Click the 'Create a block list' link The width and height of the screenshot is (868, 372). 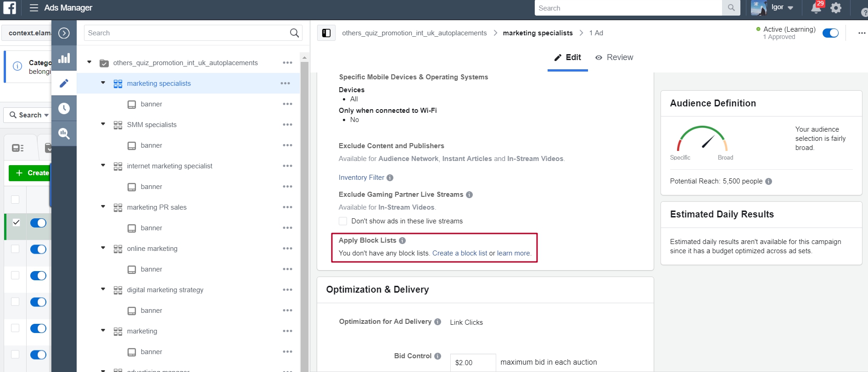tap(459, 253)
